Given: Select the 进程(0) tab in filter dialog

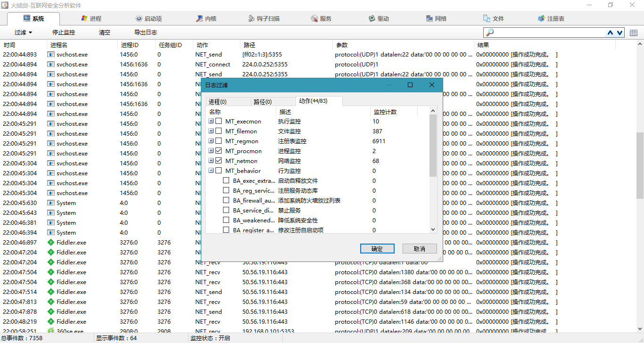Looking at the screenshot, I should (x=217, y=102).
